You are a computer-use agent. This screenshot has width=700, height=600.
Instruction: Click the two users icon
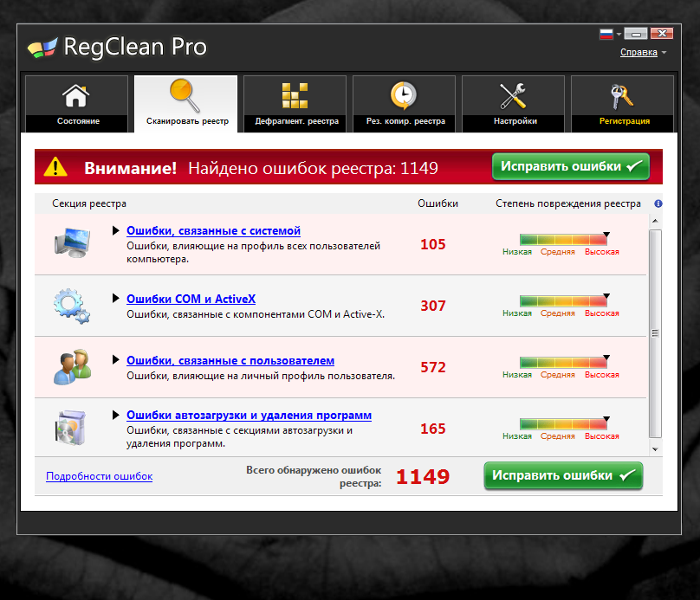pos(71,367)
